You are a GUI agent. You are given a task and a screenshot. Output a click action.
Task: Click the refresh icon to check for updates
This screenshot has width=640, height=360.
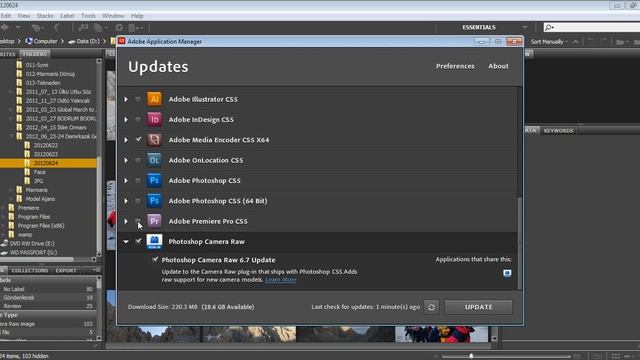[x=431, y=307]
